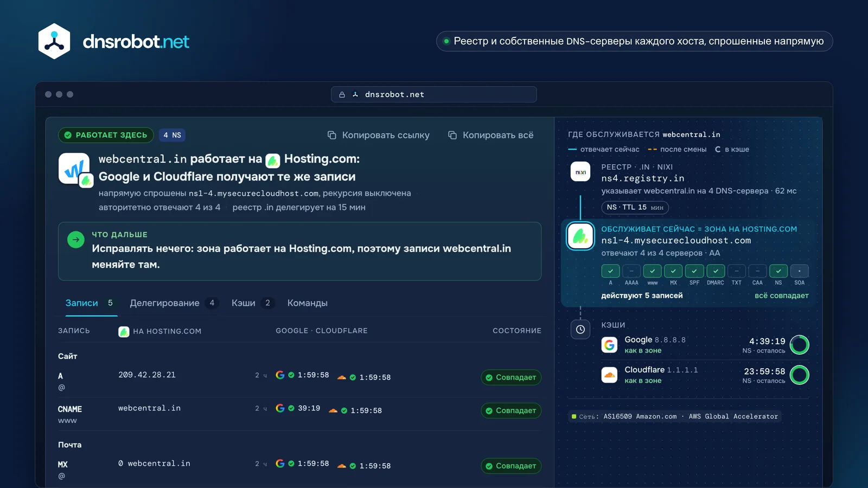Click the Hosting.com icon in the На Hosting.com column header
The width and height of the screenshot is (868, 488).
(x=124, y=331)
